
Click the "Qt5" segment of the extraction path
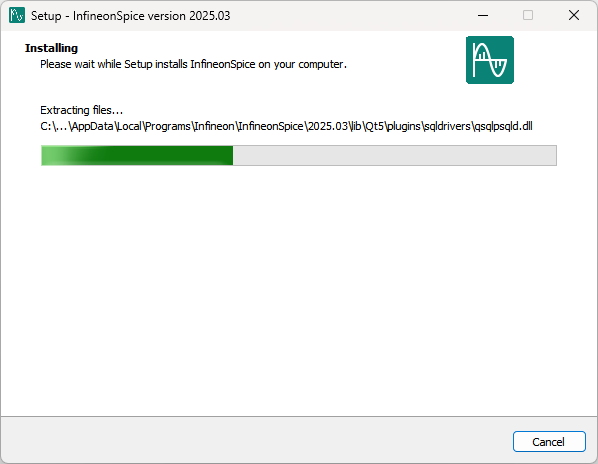click(x=374, y=126)
